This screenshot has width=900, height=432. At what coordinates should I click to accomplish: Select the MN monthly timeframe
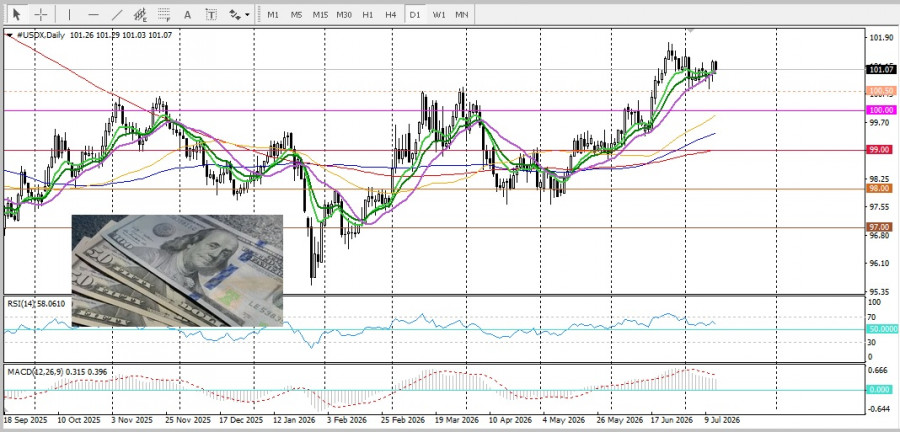point(461,14)
